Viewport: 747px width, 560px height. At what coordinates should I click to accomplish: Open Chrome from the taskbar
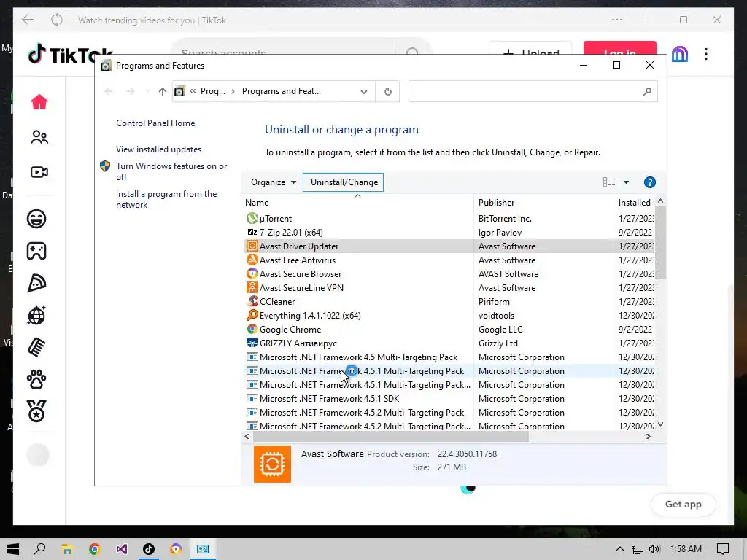[94, 549]
